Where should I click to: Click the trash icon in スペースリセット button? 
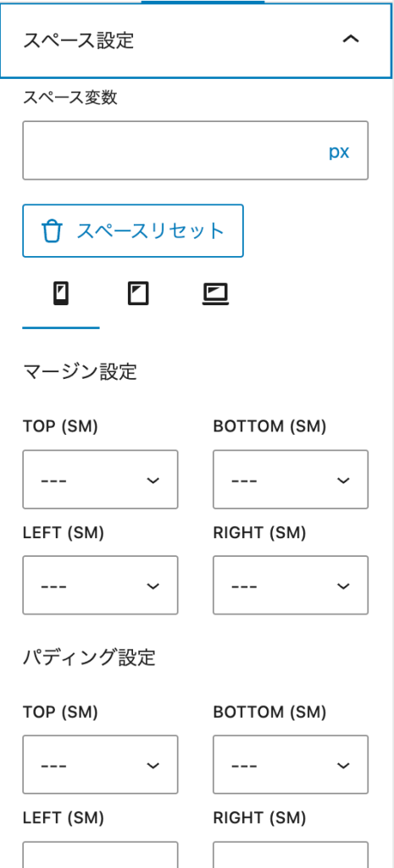(x=53, y=231)
